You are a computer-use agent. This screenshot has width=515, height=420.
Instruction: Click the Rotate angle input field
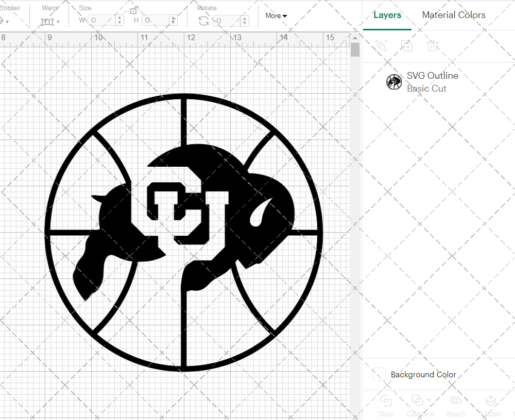click(227, 21)
